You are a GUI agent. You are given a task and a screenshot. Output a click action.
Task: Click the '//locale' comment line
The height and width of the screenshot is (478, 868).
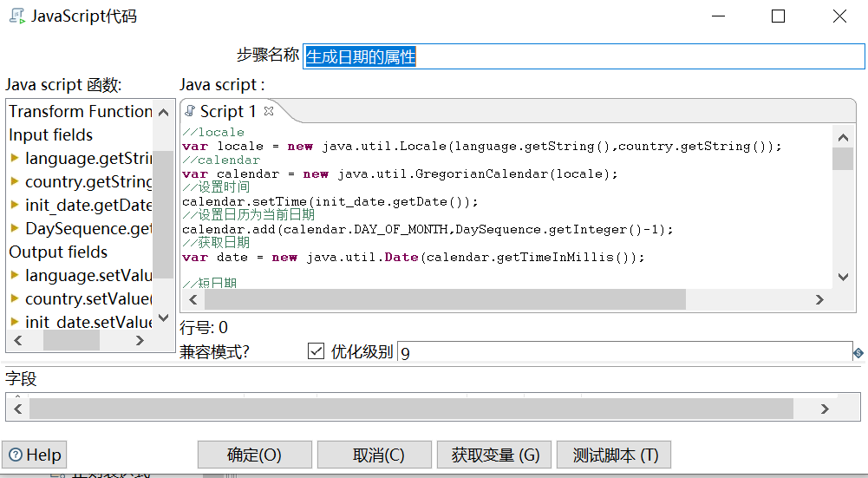point(213,133)
